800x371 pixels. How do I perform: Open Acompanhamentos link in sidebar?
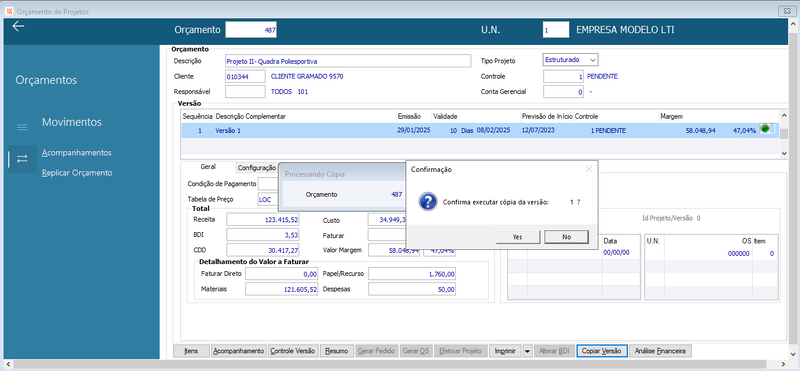point(77,153)
